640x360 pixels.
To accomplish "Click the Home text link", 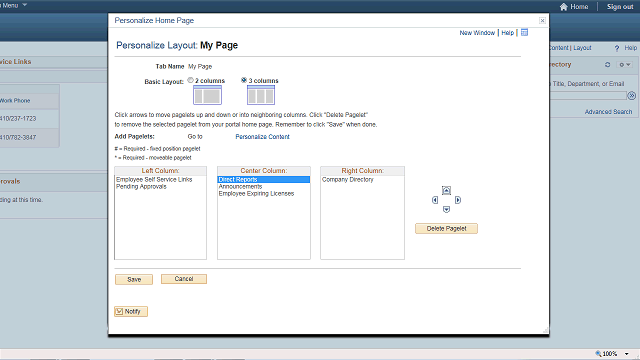I will (579, 7).
